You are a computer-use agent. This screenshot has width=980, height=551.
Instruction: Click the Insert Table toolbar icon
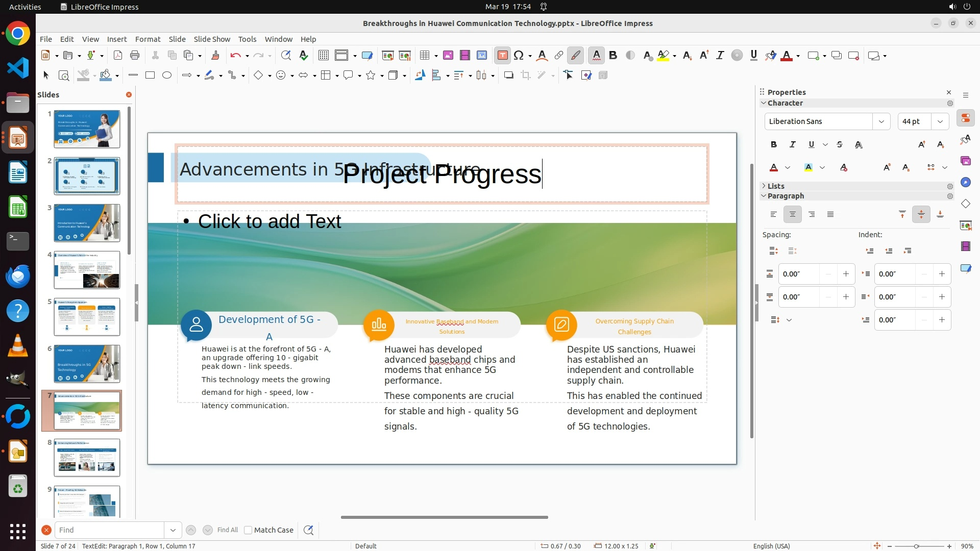coord(424,56)
